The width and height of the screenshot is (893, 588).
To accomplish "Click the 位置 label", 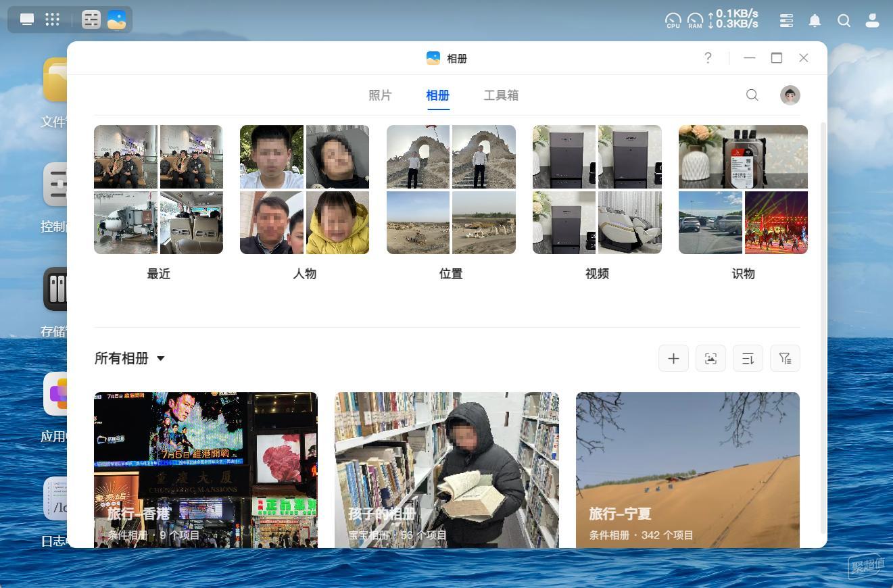I will pos(451,274).
